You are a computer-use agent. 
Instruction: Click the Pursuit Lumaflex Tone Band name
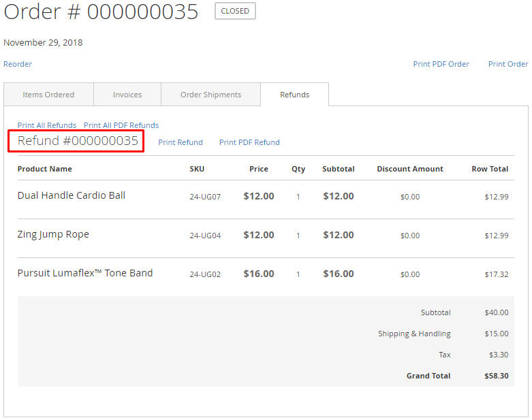click(85, 273)
